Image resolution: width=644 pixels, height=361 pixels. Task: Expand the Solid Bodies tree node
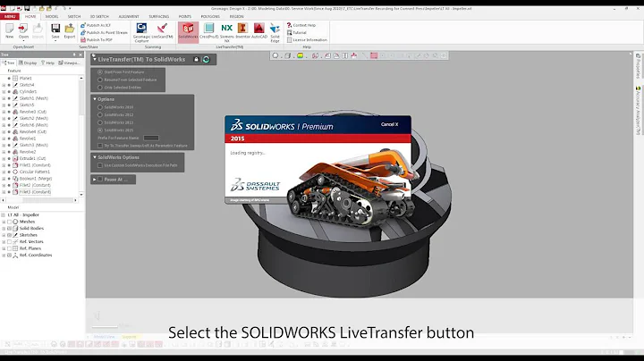coord(4,228)
